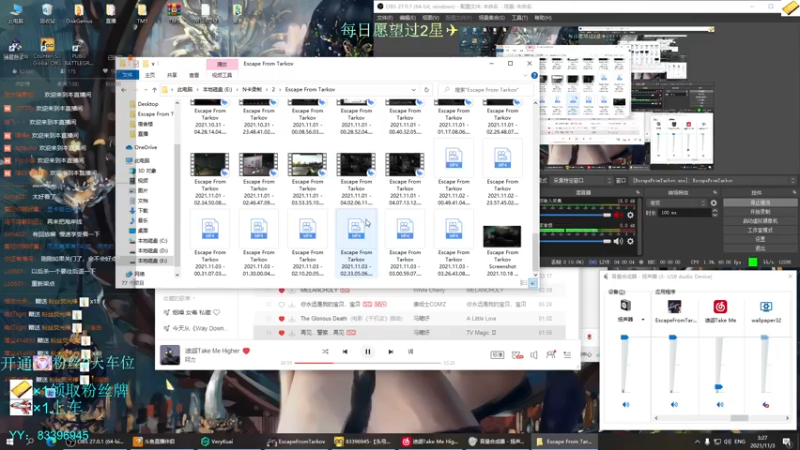Click the EscapeFromTarkov icon in Volume Mixer
Viewport: 800px width, 450px height.
pyautogui.click(x=674, y=306)
